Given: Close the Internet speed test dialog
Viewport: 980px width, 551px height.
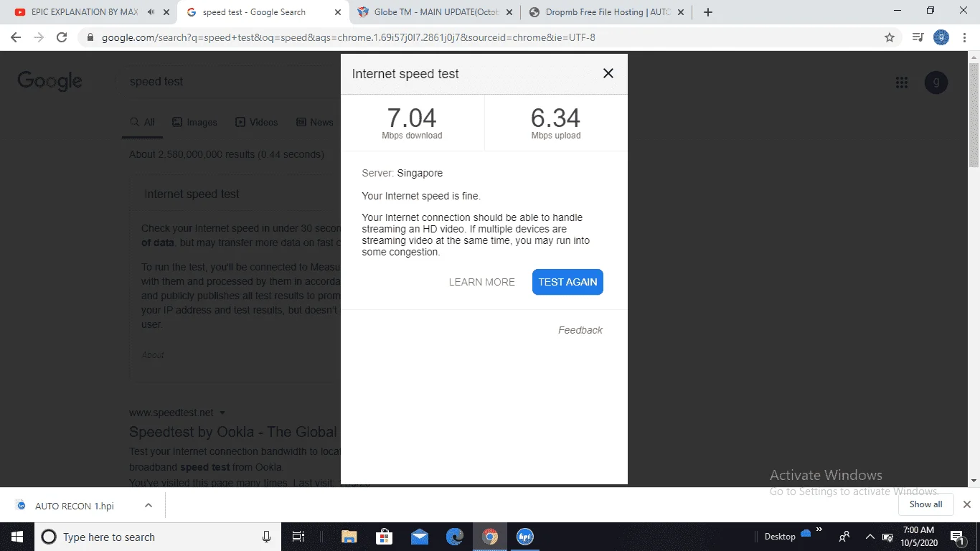Looking at the screenshot, I should pyautogui.click(x=608, y=73).
